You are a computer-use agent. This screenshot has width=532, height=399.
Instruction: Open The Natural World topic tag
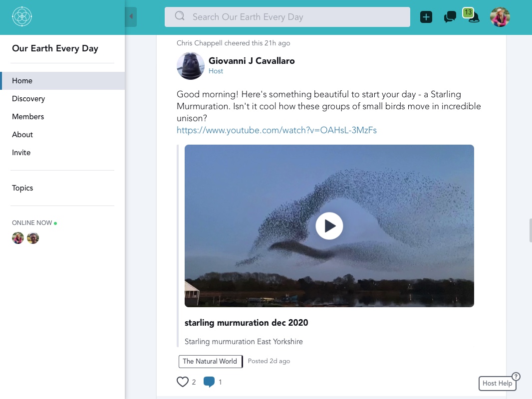click(x=211, y=362)
